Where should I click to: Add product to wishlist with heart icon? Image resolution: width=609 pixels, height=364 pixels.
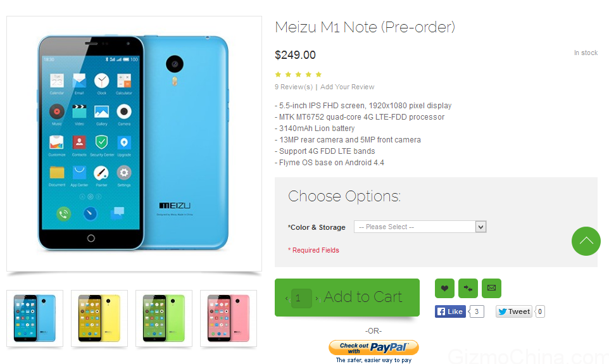444,288
